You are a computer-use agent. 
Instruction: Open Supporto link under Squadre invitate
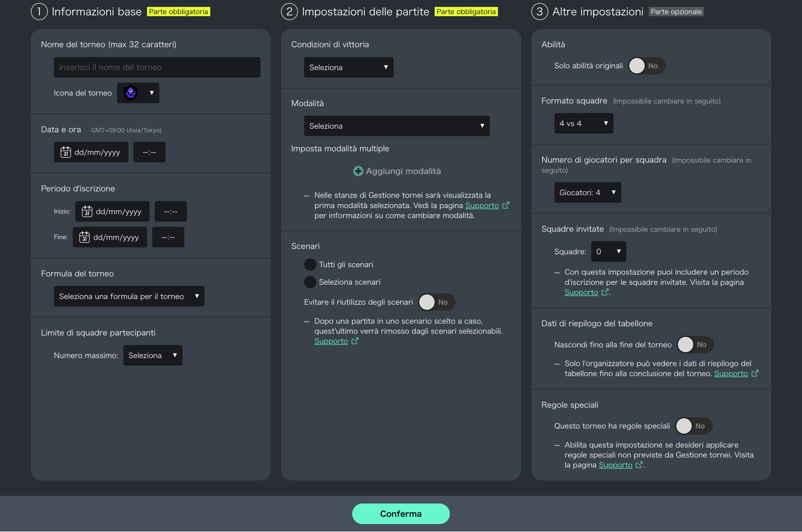[581, 292]
